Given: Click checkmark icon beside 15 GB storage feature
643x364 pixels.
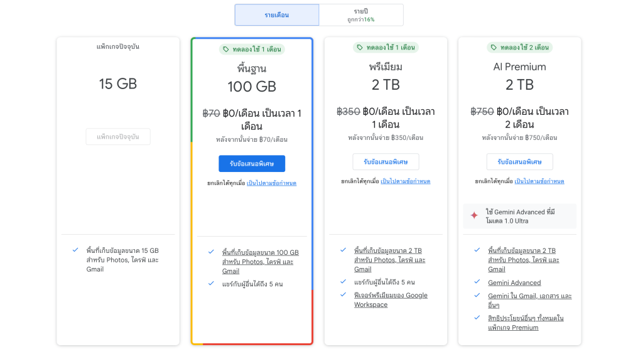Looking at the screenshot, I should coord(75,250).
